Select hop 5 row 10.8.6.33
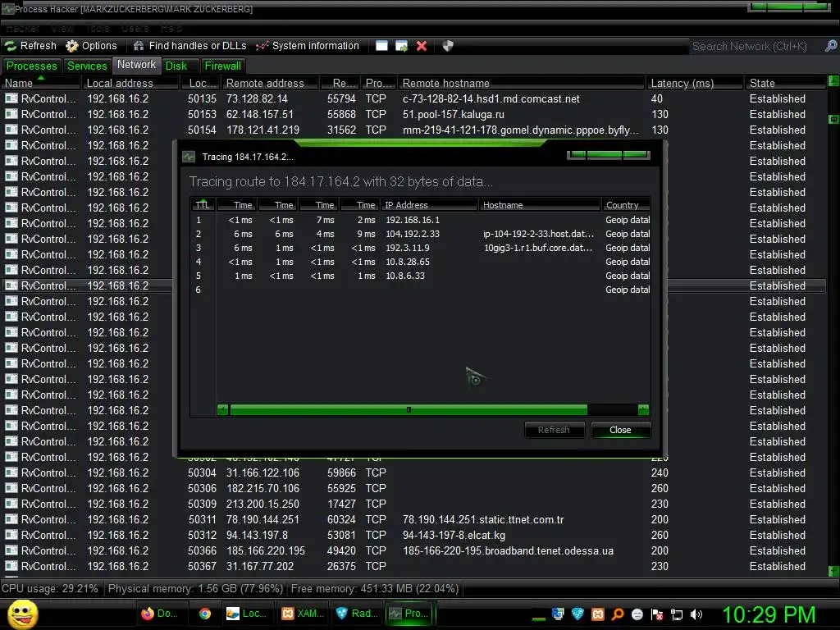Viewport: 840px width, 630px height. pos(421,276)
